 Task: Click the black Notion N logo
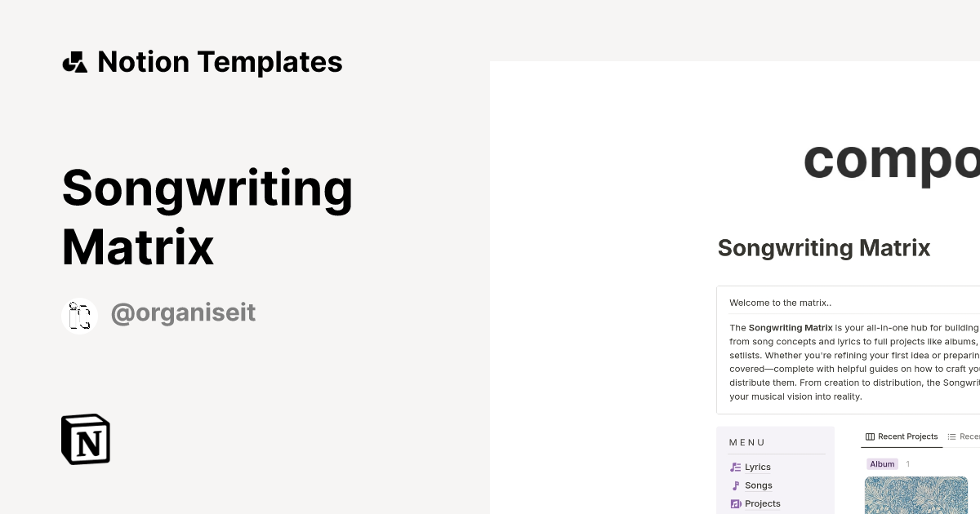85,439
